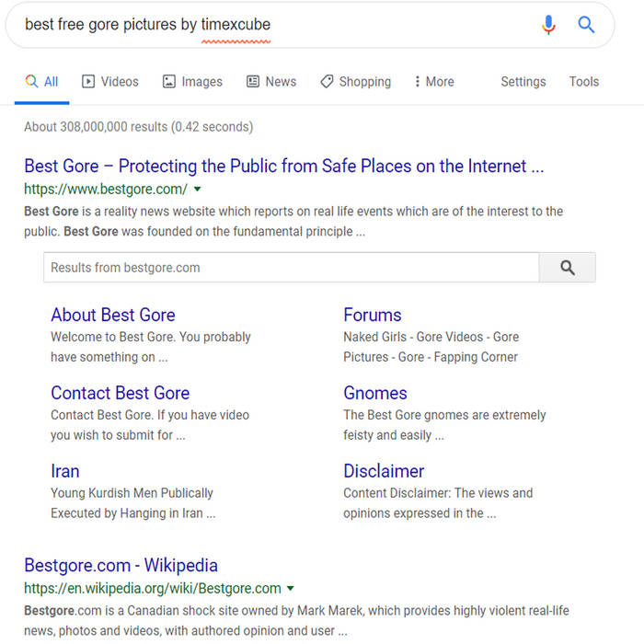Click the Results from bestgore.com search box
The image size is (644, 644).
coord(291,268)
